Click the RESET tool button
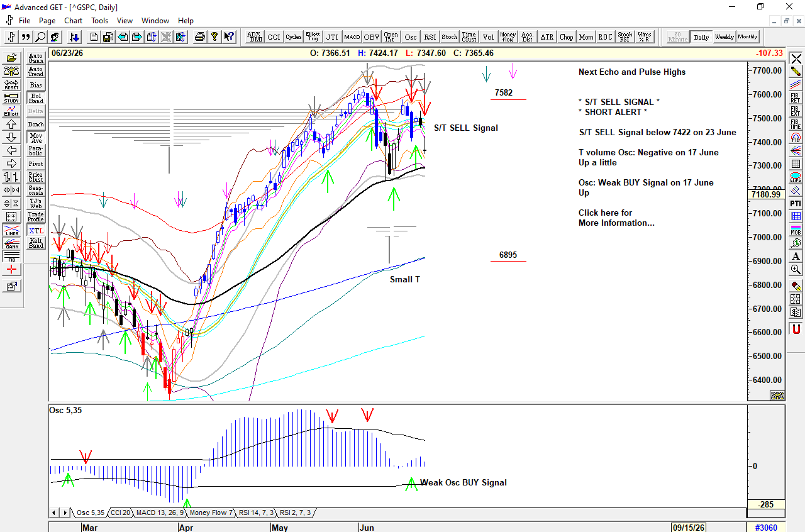Viewport: 805px width, 532px height. (x=11, y=86)
